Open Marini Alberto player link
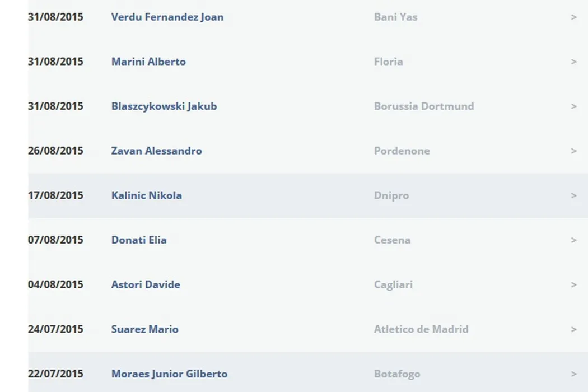 coord(148,62)
